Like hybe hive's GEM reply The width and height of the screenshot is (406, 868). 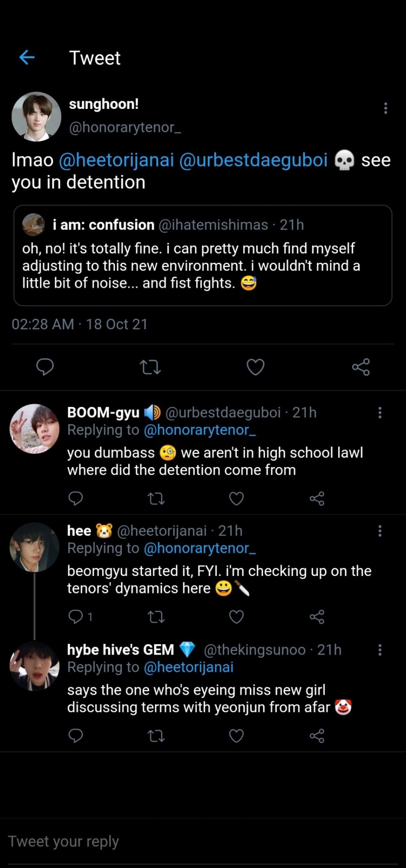236,736
